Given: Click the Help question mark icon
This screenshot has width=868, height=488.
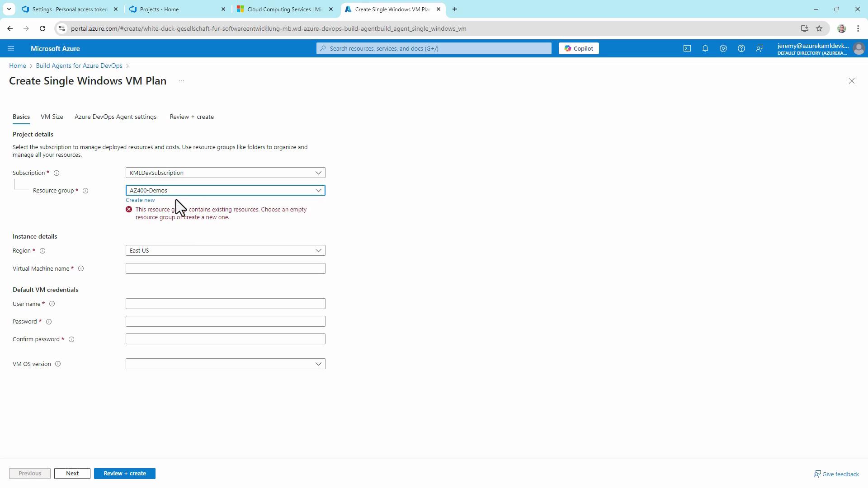Looking at the screenshot, I should point(741,48).
